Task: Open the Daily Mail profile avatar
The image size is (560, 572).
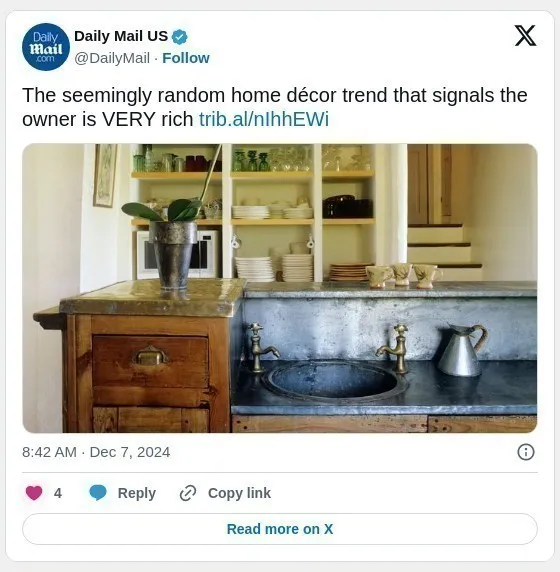Action: coord(46,47)
